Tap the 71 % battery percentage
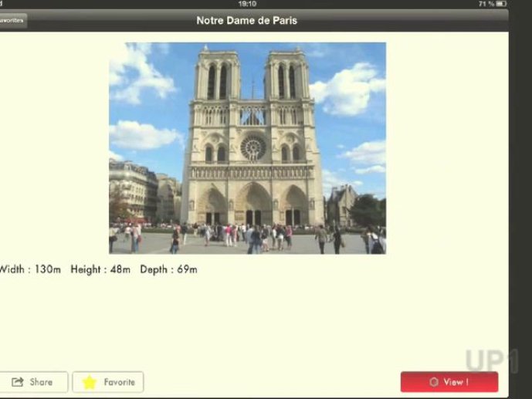The image size is (532, 399). (x=486, y=4)
